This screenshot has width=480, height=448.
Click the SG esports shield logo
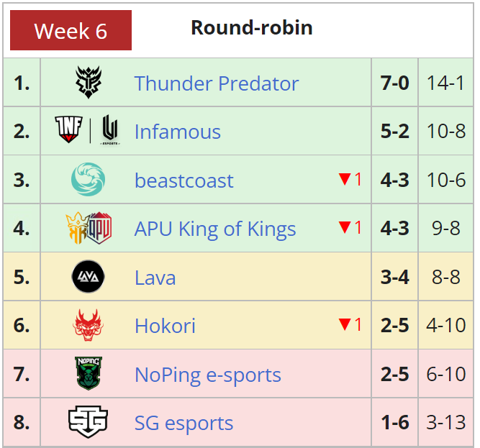(x=89, y=421)
